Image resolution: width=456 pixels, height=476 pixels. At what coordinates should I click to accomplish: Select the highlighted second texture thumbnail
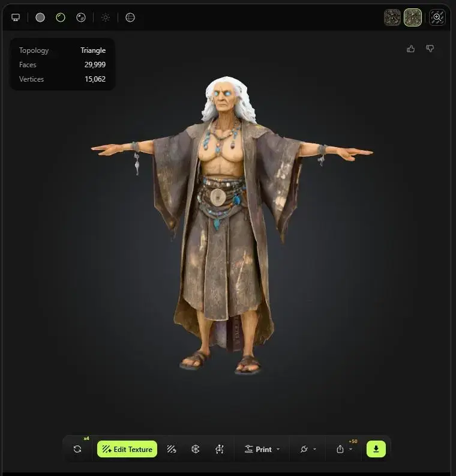[413, 17]
